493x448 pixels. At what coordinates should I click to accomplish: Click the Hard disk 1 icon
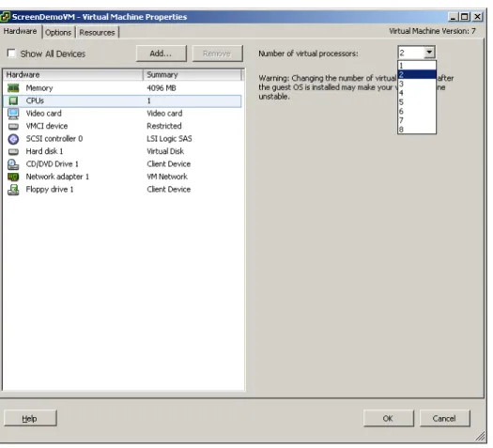click(x=13, y=152)
